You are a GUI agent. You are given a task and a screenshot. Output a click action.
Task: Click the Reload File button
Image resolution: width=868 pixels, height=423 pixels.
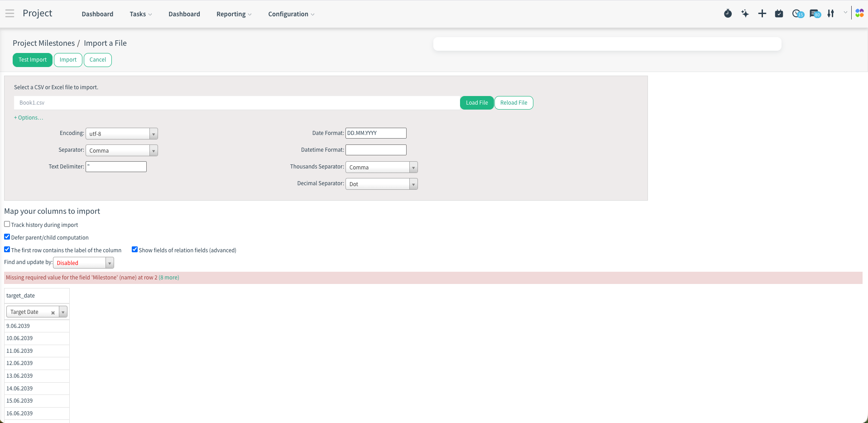coord(513,103)
